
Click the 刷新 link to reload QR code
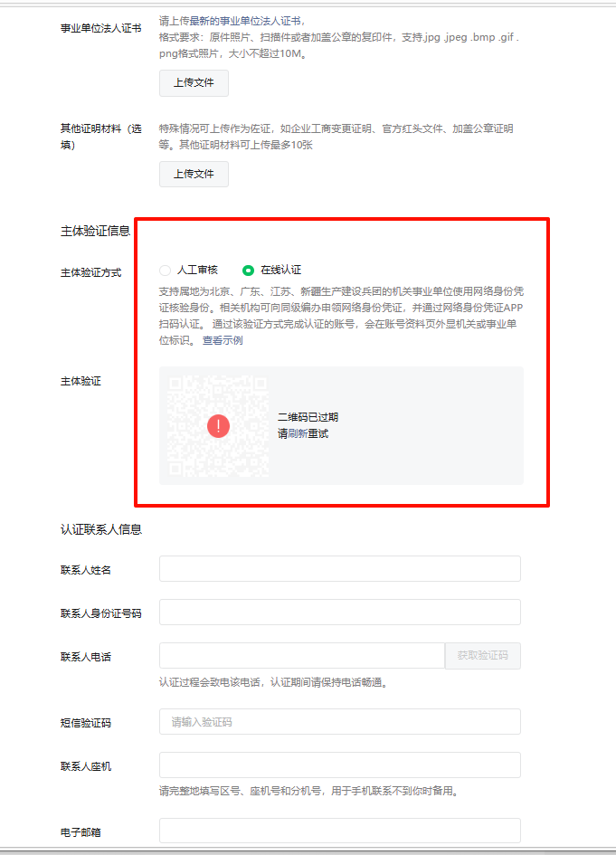[298, 434]
